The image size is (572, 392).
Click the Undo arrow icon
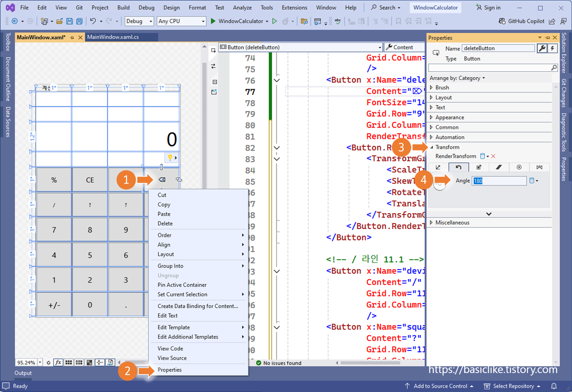[x=93, y=21]
